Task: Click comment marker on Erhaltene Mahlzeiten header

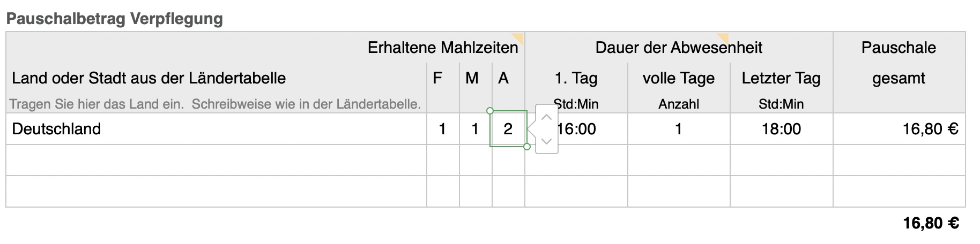Action: pyautogui.click(x=518, y=37)
